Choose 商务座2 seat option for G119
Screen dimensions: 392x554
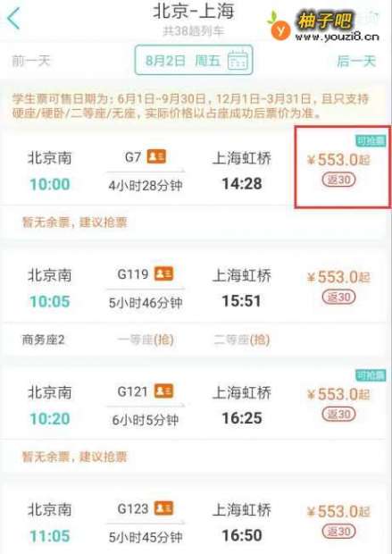43,340
